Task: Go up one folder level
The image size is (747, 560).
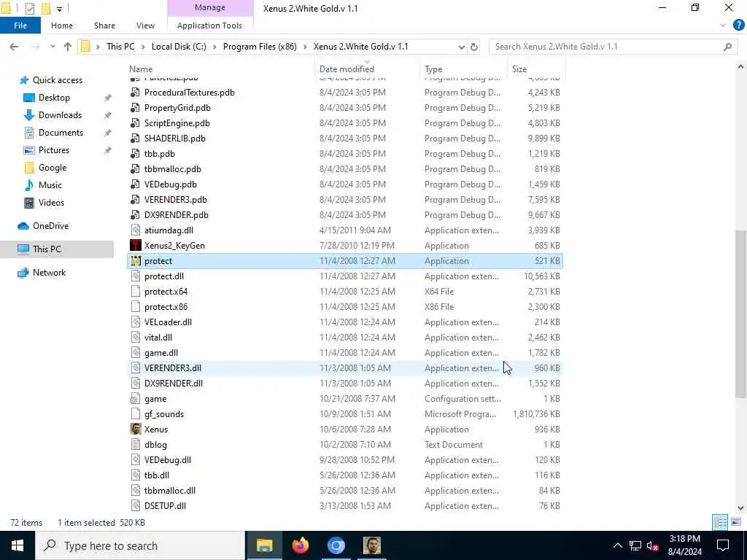Action: (x=68, y=47)
